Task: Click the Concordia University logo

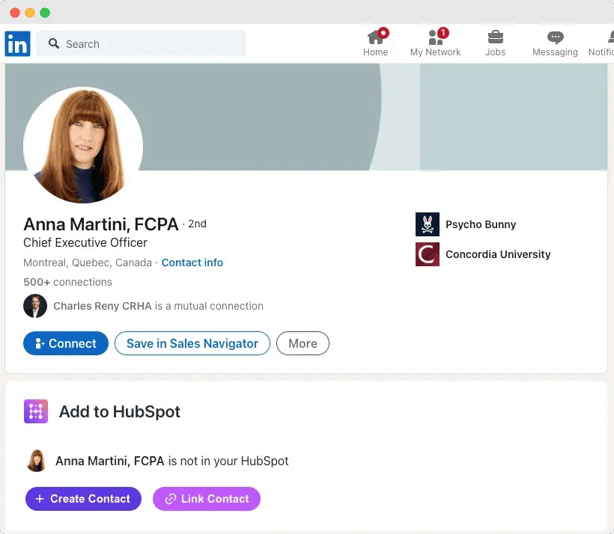Action: coord(427,255)
